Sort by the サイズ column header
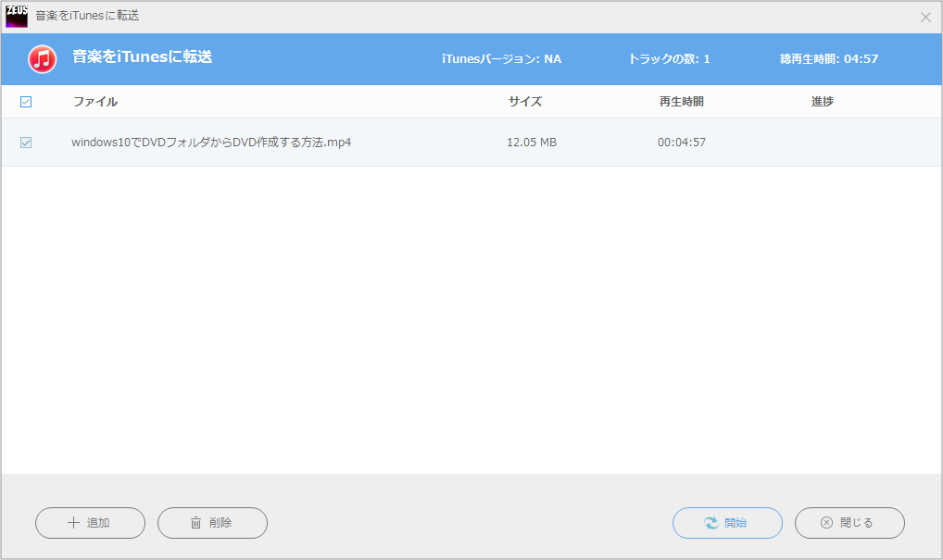The image size is (943, 560). [524, 102]
